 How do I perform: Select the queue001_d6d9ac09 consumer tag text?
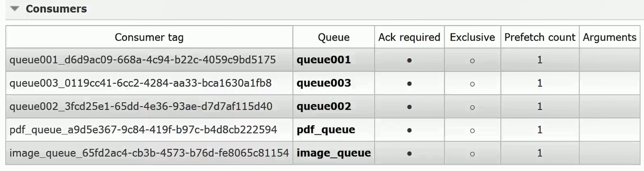point(143,60)
